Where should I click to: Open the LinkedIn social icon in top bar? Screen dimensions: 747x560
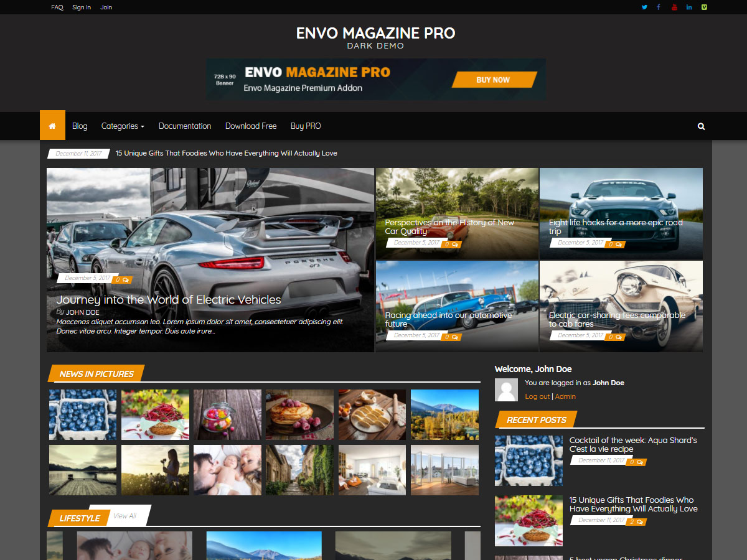coord(689,7)
